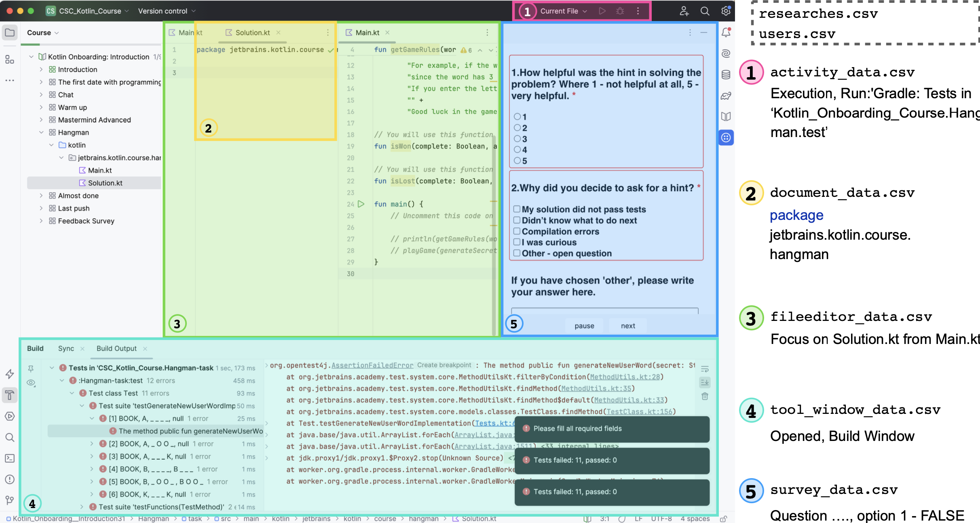Open the Build hammer tool window icon
The width and height of the screenshot is (980, 523).
[10, 395]
